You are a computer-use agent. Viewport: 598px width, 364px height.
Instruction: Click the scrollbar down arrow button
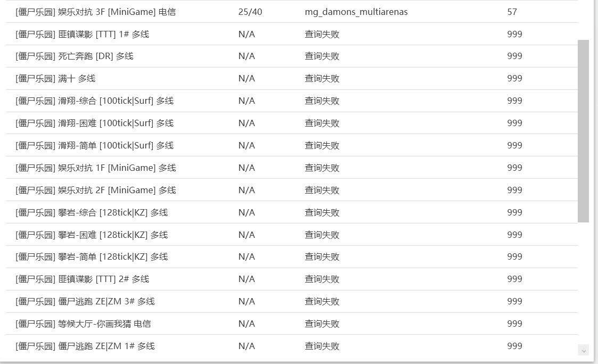583,350
